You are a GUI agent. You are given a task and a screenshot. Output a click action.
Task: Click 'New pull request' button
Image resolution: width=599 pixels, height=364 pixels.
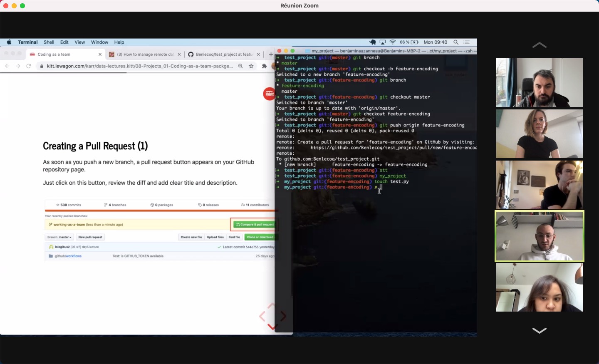tap(90, 237)
